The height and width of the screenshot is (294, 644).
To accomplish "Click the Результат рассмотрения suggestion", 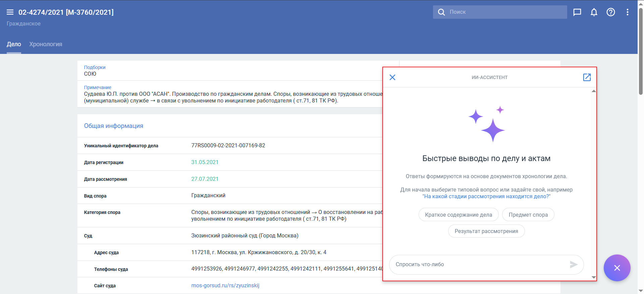I will [x=486, y=231].
